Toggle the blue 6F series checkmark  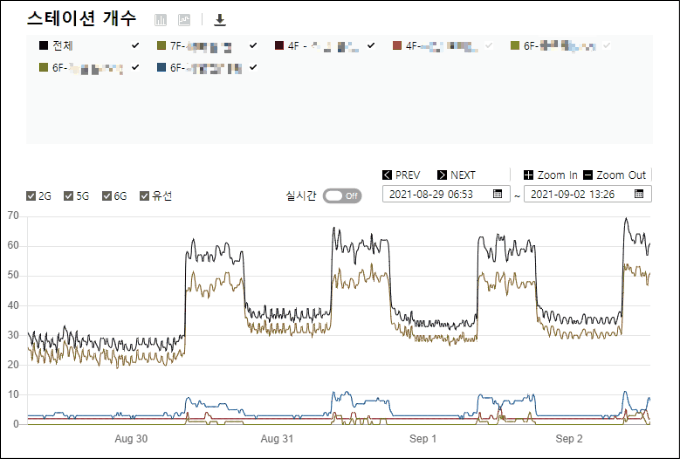pos(253,67)
